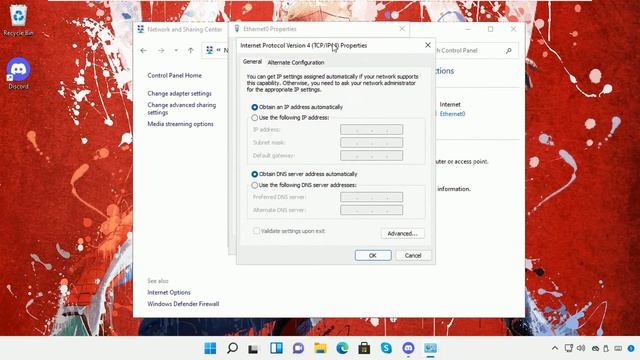This screenshot has width=640, height=360.
Task: Click the Control Panel taskbar icon
Action: [430, 348]
